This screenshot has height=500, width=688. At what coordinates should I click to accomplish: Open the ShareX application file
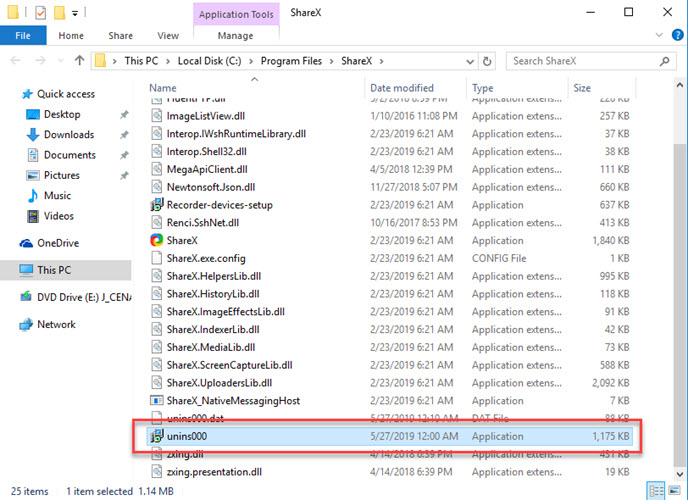click(x=182, y=240)
